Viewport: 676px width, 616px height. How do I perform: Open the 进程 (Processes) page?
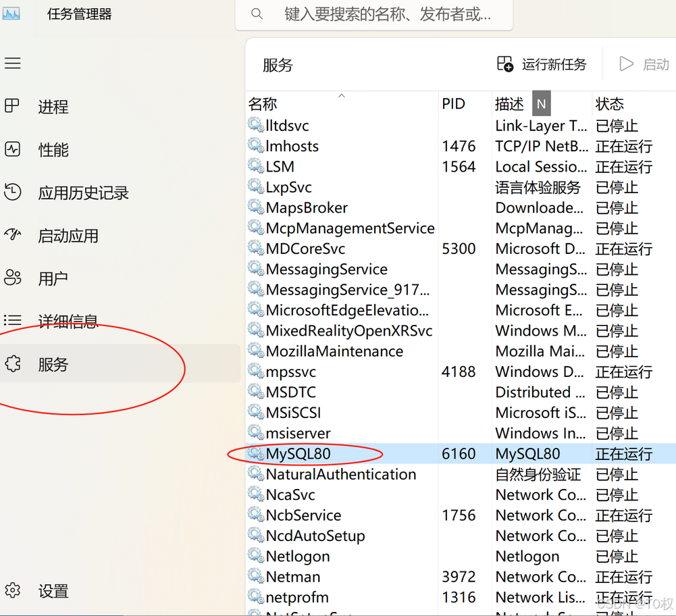(x=54, y=107)
